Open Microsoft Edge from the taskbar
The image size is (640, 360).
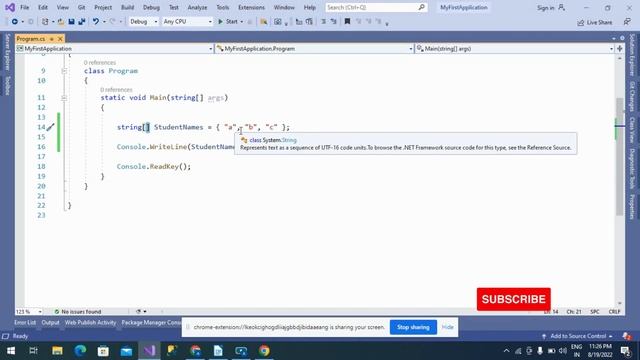(80, 351)
